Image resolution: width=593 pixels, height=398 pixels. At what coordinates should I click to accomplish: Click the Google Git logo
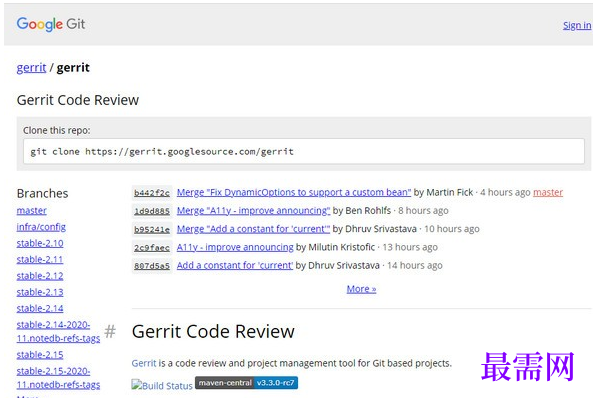[51, 24]
